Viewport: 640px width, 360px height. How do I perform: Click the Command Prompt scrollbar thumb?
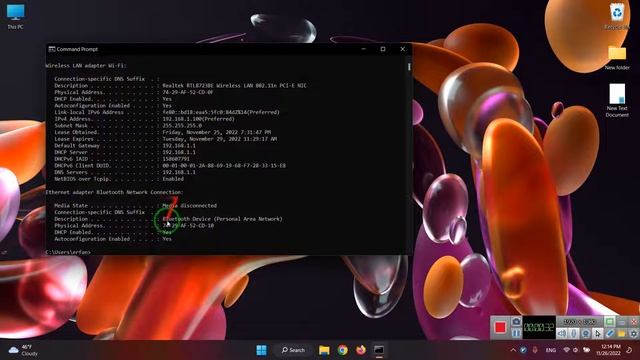(409, 66)
